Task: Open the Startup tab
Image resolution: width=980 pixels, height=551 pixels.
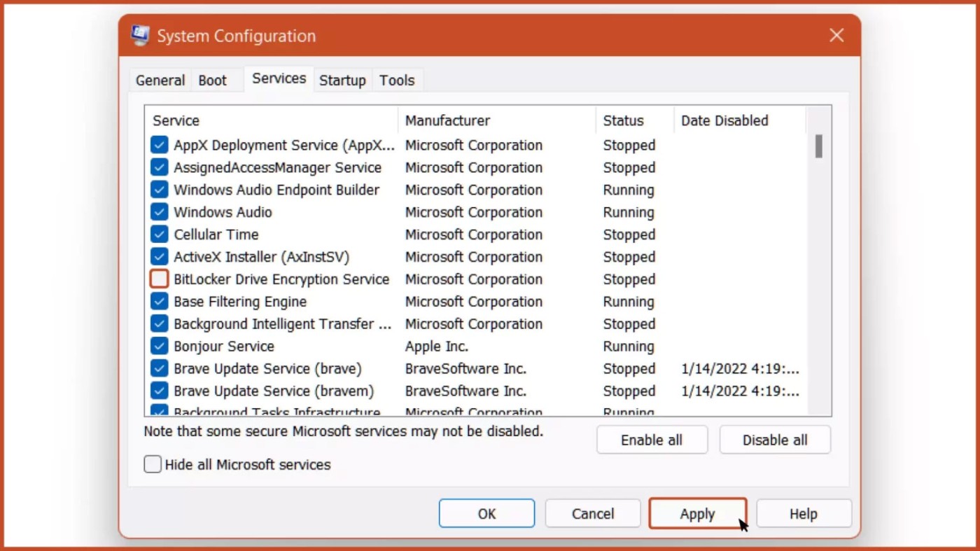Action: coord(342,81)
